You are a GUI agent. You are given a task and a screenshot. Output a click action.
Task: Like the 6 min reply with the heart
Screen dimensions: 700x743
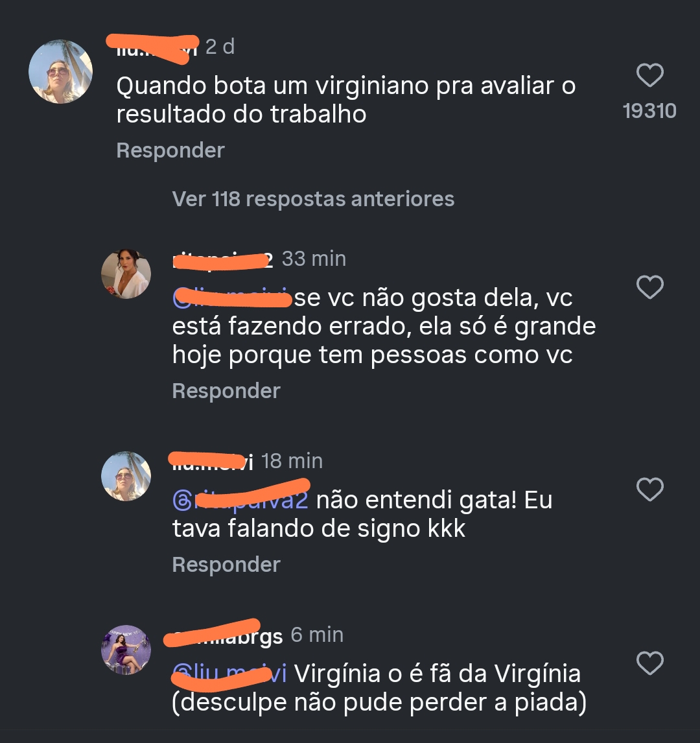coord(649,663)
